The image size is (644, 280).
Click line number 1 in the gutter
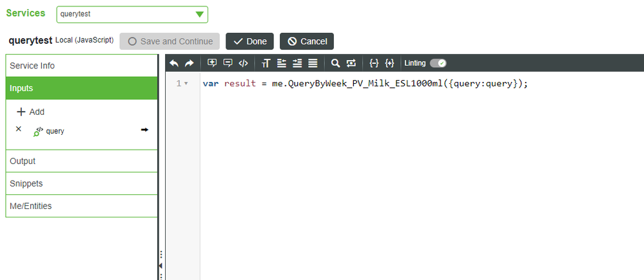tap(179, 84)
